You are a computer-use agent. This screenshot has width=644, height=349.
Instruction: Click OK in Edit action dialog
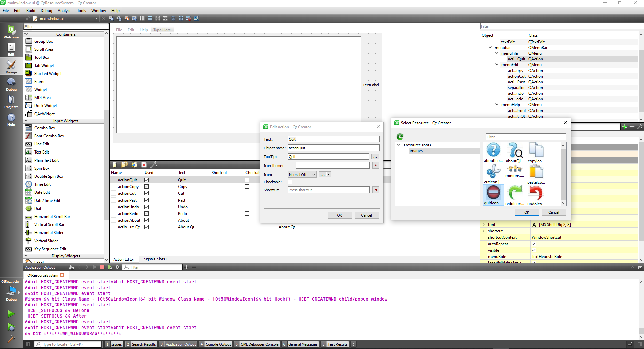click(340, 215)
